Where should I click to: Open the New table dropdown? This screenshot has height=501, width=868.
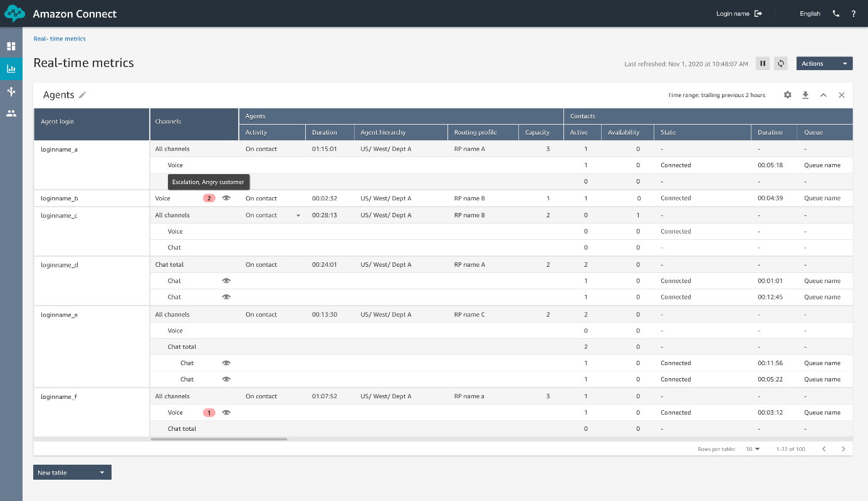[x=72, y=472]
